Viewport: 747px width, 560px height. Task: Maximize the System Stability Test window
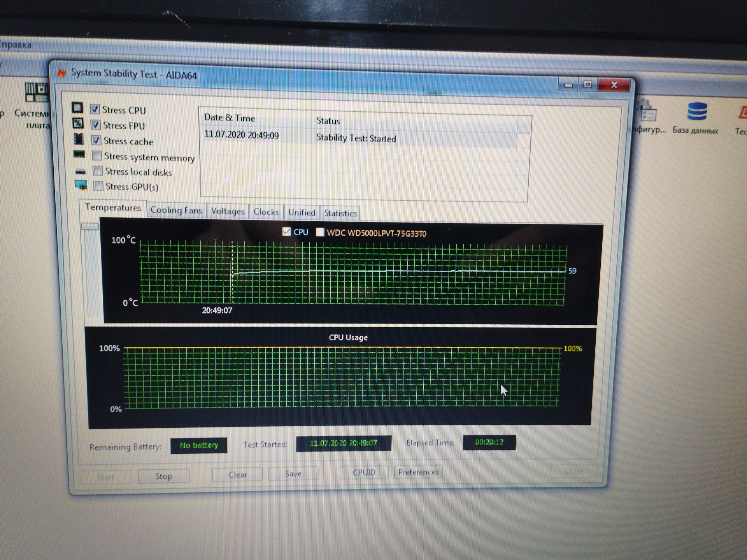(588, 84)
